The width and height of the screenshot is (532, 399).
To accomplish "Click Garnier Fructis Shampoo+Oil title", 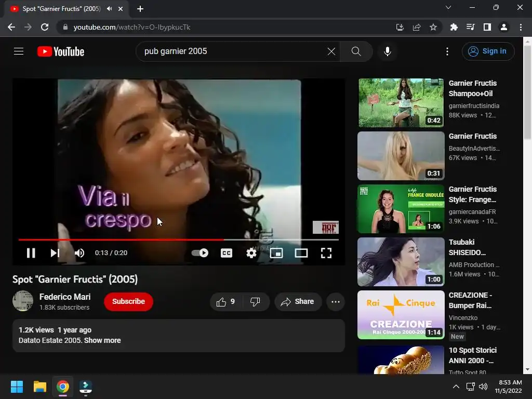I will pos(473,88).
